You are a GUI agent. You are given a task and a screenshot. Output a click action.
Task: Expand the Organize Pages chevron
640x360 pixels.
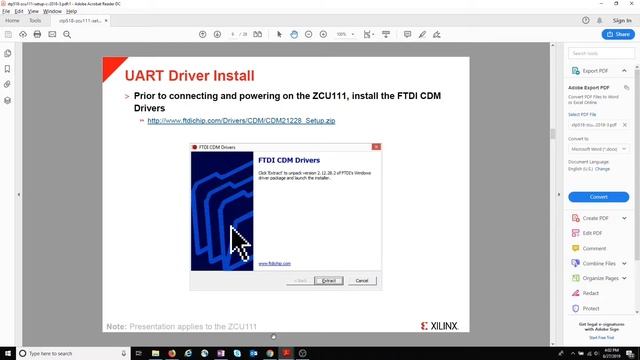(624, 278)
